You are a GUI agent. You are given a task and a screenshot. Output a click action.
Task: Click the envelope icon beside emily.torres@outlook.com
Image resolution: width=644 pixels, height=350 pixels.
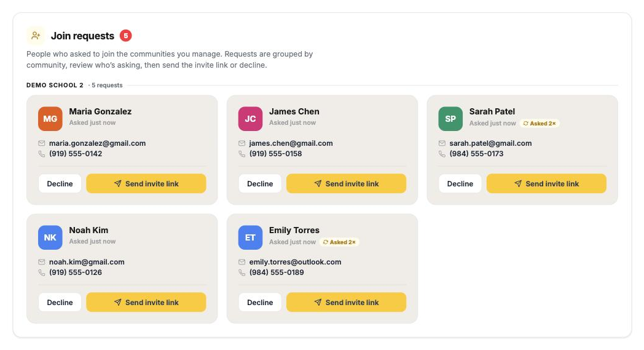pos(241,262)
